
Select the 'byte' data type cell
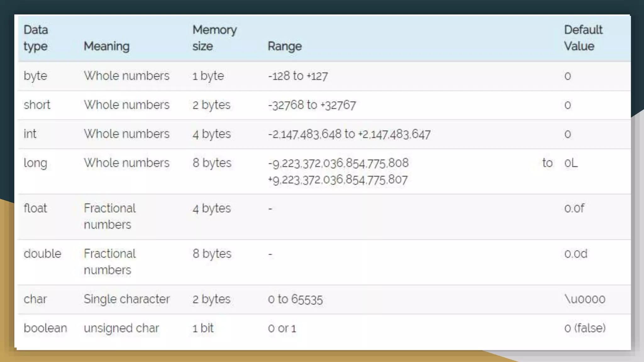(35, 76)
